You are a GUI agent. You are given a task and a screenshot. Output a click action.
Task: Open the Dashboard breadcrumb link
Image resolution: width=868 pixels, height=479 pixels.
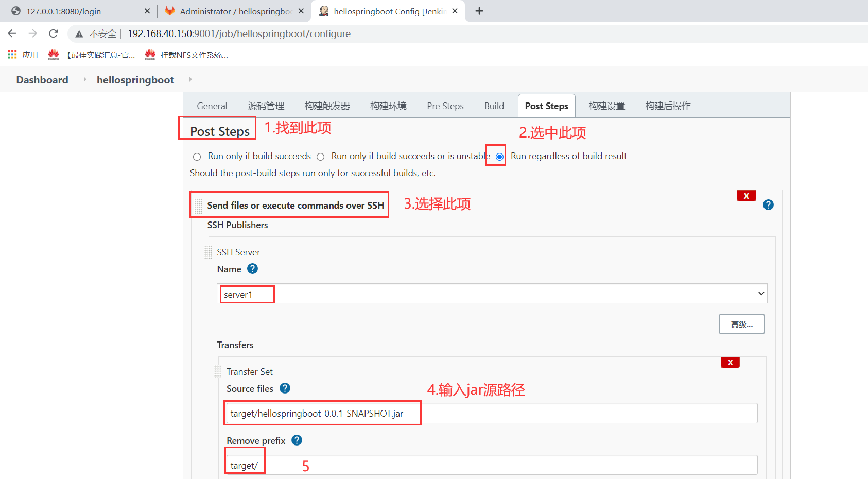(x=42, y=80)
